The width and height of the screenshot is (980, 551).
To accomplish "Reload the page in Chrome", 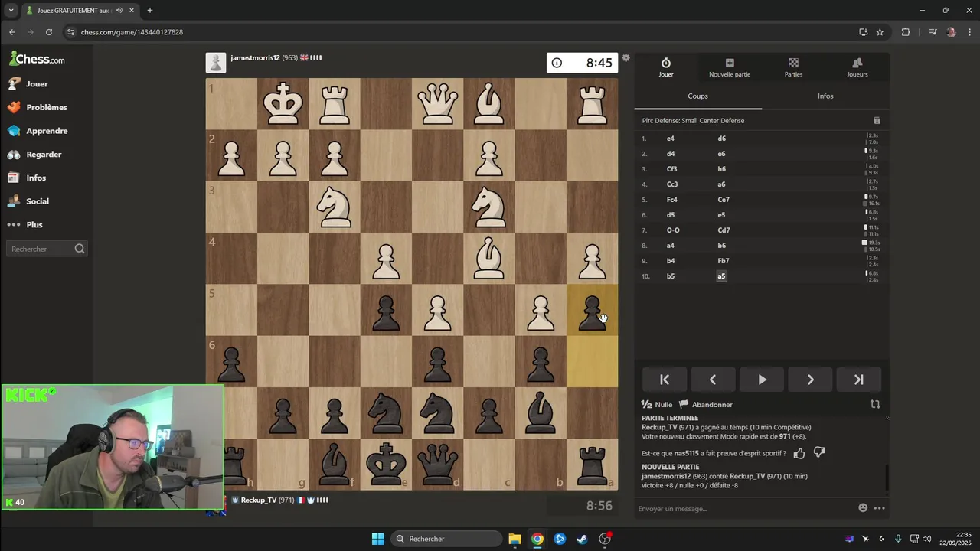I will (x=49, y=32).
